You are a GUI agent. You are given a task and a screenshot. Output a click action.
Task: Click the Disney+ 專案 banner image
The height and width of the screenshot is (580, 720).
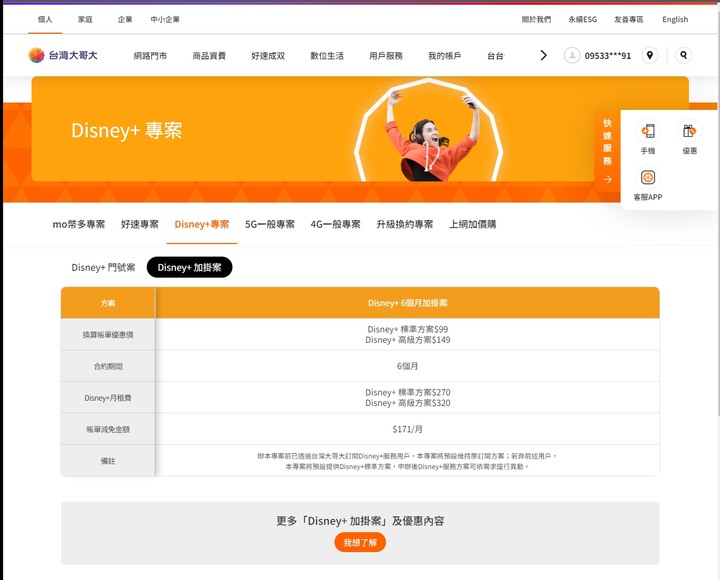click(x=360, y=129)
